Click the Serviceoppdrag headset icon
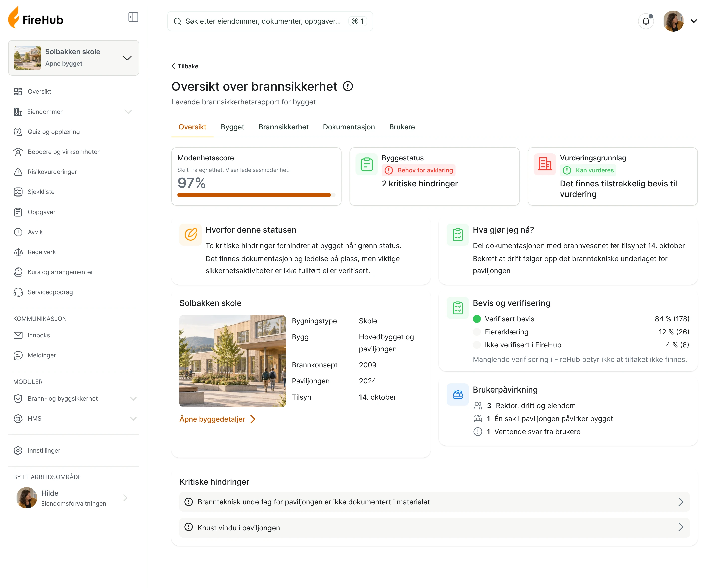 [18, 292]
